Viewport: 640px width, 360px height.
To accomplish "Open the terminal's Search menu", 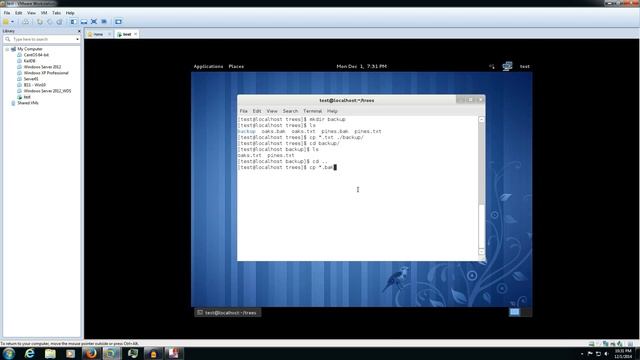I will [x=290, y=111].
